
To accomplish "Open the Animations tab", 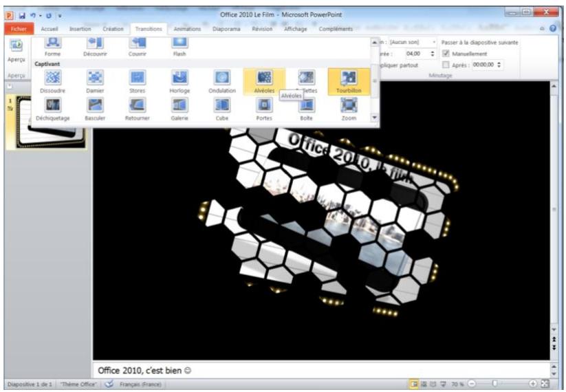I will click(x=187, y=28).
